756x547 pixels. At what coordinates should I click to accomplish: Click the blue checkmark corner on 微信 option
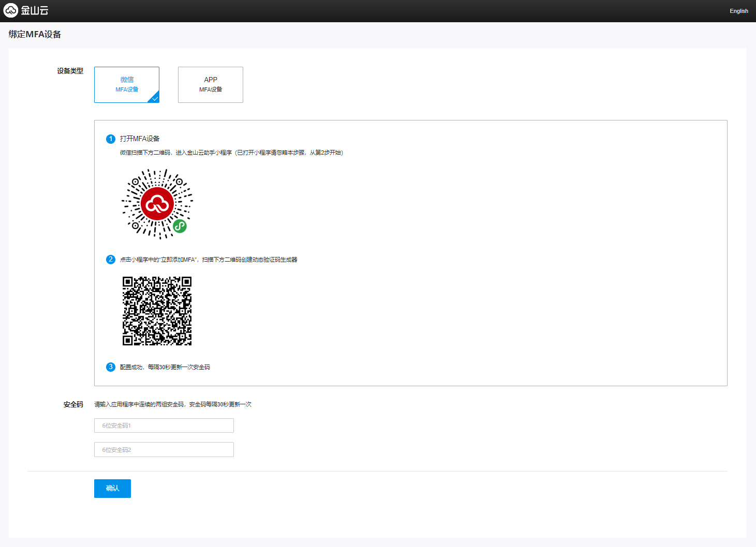[155, 98]
